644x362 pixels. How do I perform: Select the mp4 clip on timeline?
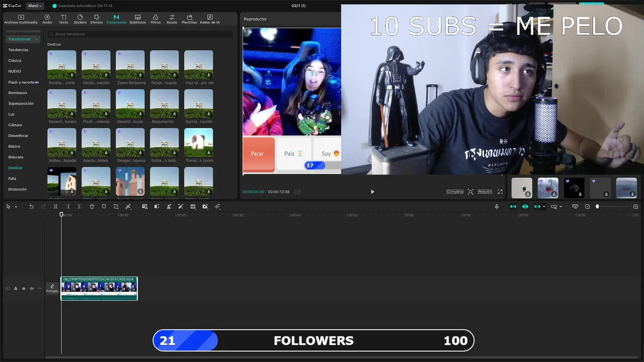tap(99, 289)
